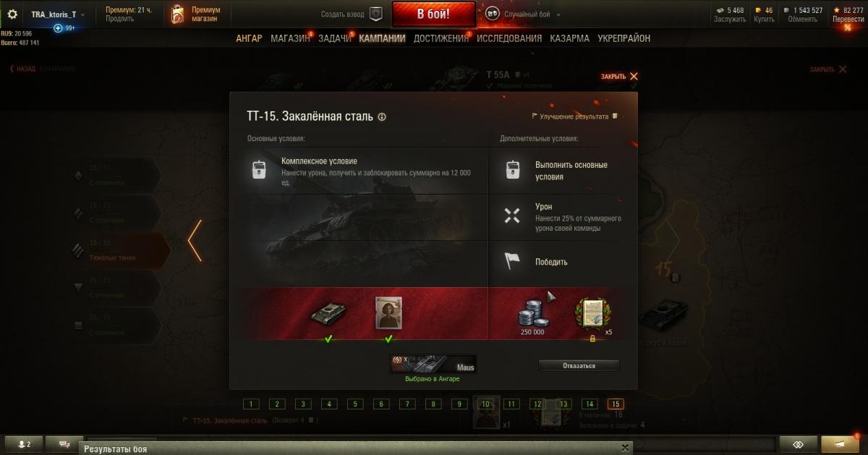The height and width of the screenshot is (455, 868).
Task: Go to previous mission with left chevron
Action: click(x=194, y=240)
